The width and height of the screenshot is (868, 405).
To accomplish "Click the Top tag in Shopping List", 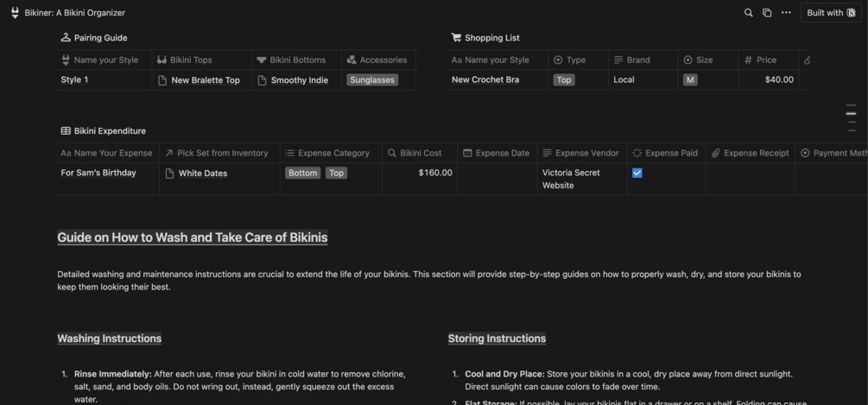I will pyautogui.click(x=564, y=80).
